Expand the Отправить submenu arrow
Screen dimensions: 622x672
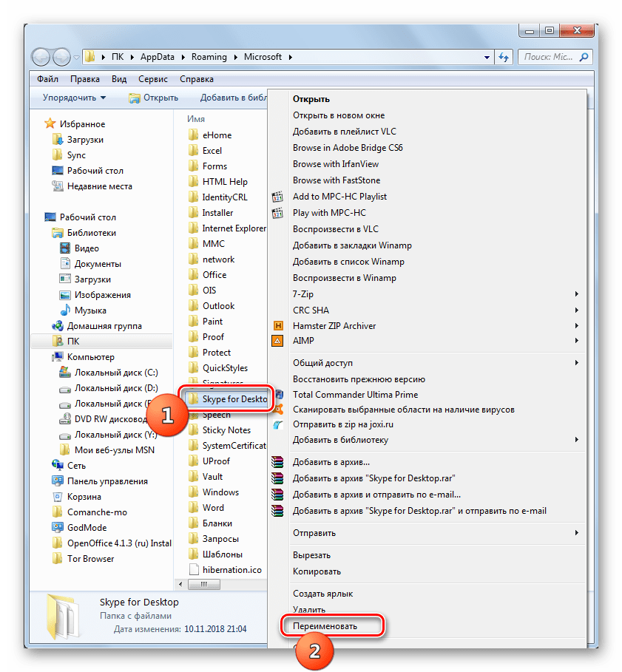[x=576, y=533]
